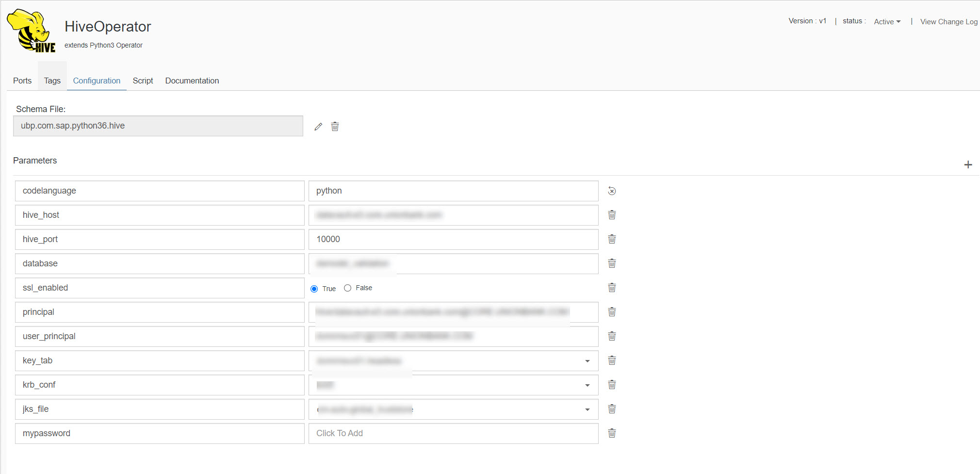Set ssl_enabled to True

tap(314, 289)
